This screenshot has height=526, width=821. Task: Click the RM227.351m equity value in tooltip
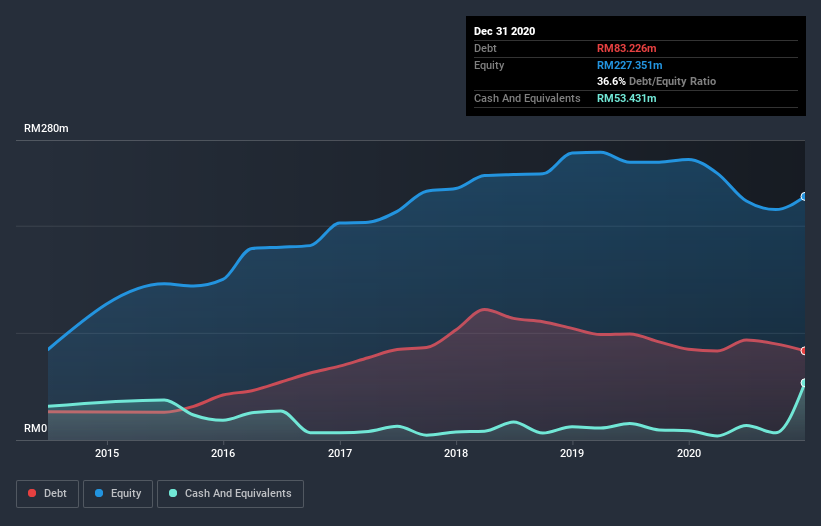click(629, 65)
